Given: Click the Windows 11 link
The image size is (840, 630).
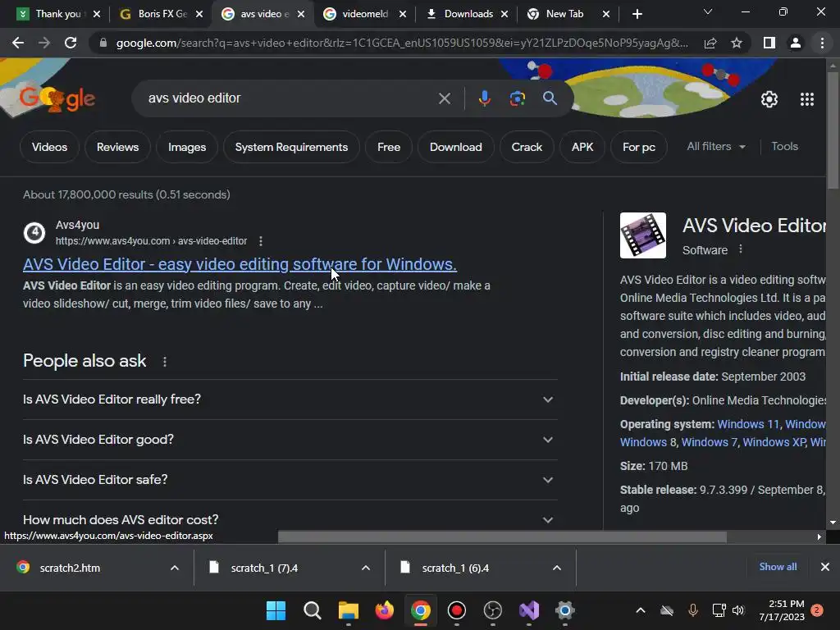Looking at the screenshot, I should tap(748, 424).
